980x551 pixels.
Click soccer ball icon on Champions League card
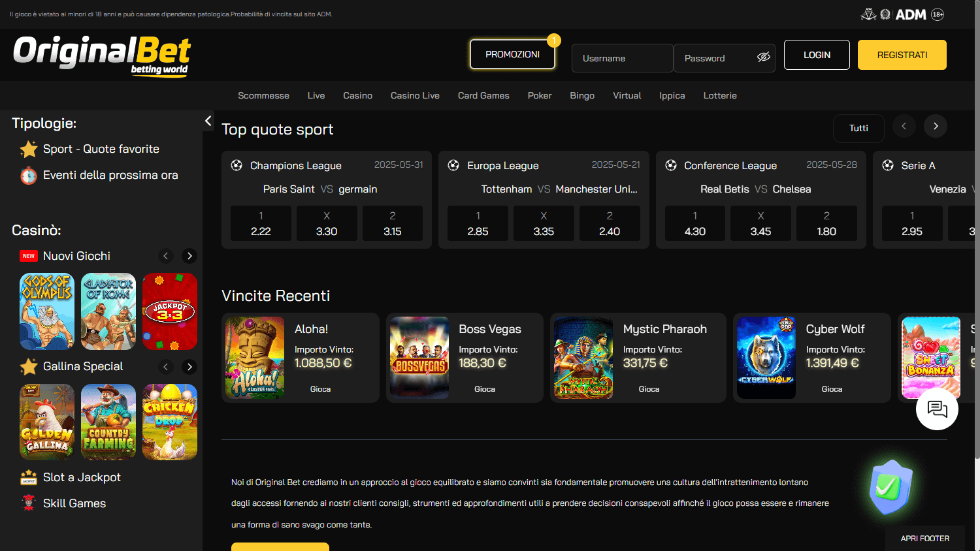237,165
